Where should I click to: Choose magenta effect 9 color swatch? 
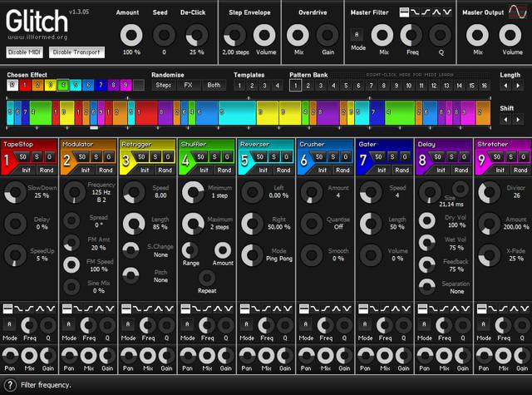tap(126, 85)
